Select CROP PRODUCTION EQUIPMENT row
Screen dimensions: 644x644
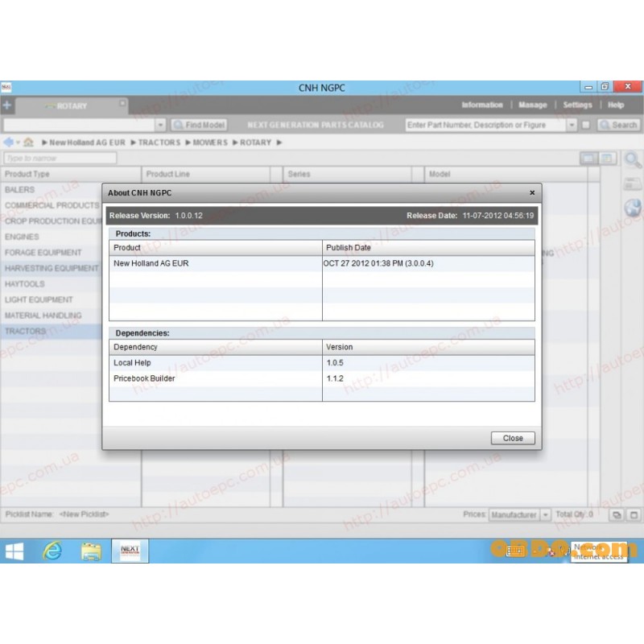(51, 221)
